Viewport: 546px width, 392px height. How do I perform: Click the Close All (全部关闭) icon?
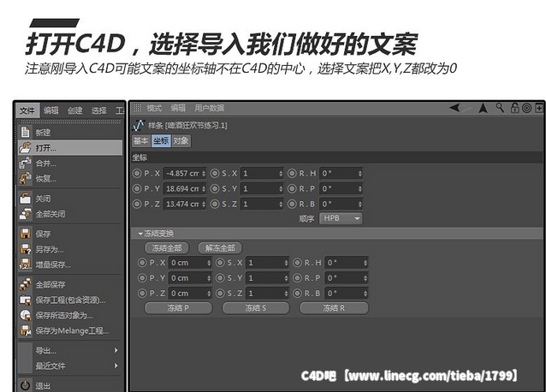tap(25, 213)
